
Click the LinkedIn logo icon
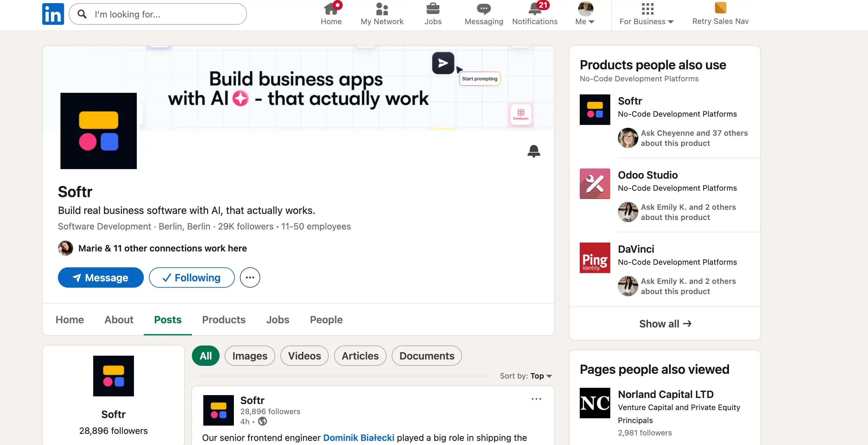click(x=53, y=14)
